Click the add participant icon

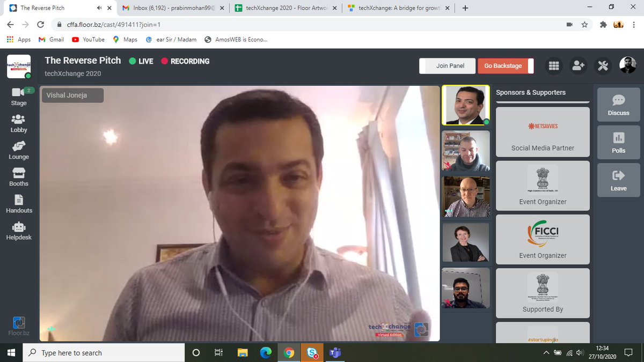(578, 65)
